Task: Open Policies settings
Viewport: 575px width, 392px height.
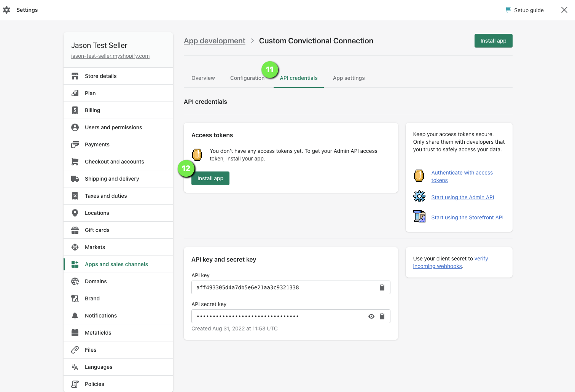Action: click(118, 384)
